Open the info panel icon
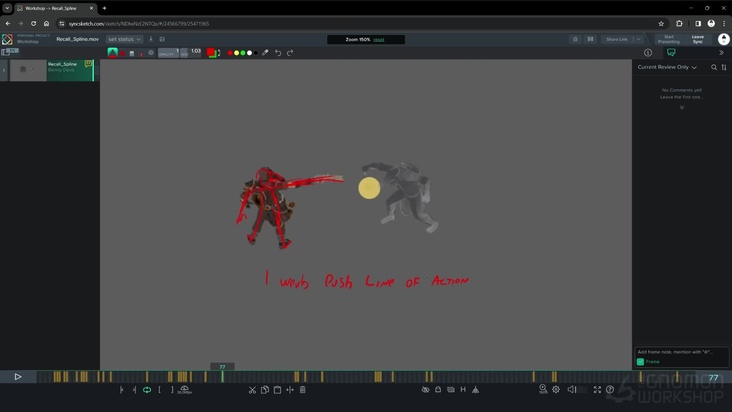This screenshot has height=412, width=732. click(x=648, y=53)
